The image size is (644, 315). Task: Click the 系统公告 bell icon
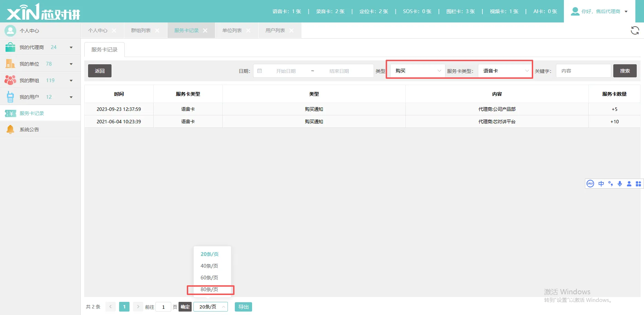(x=10, y=130)
